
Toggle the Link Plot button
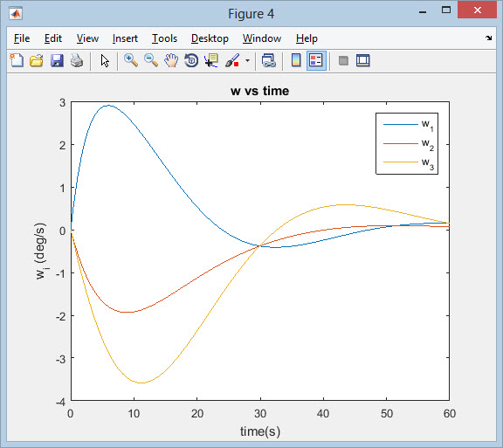pyautogui.click(x=268, y=60)
